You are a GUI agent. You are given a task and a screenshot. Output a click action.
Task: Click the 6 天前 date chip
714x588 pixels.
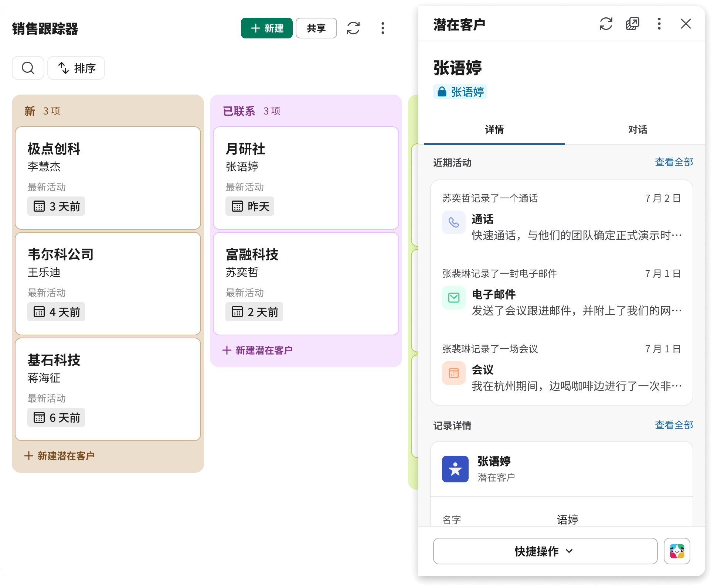tap(56, 417)
